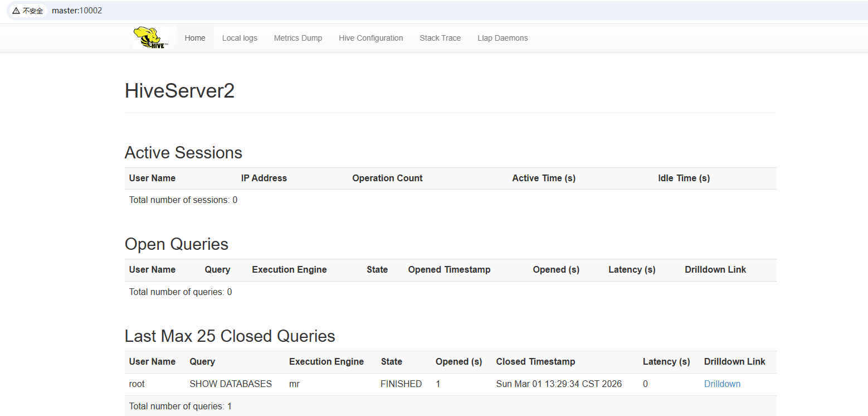This screenshot has height=416, width=868.
Task: Click Active Time (s) column header
Action: point(544,178)
